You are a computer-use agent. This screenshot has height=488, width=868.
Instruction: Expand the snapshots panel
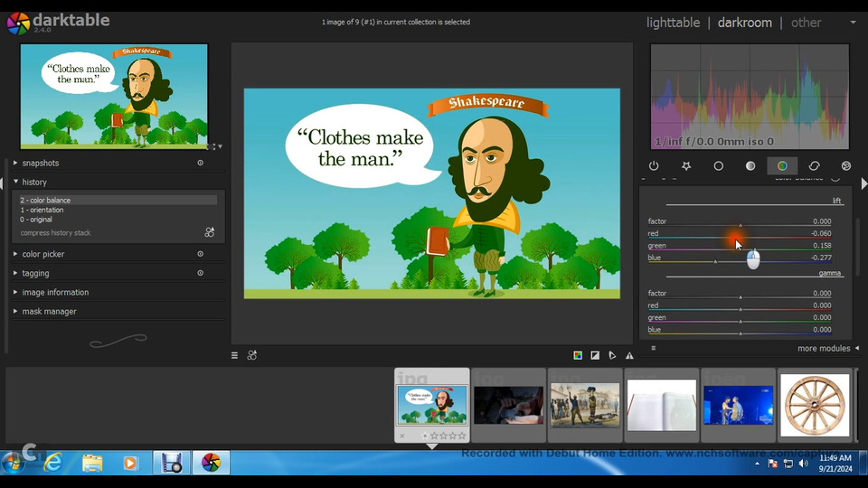click(x=41, y=163)
